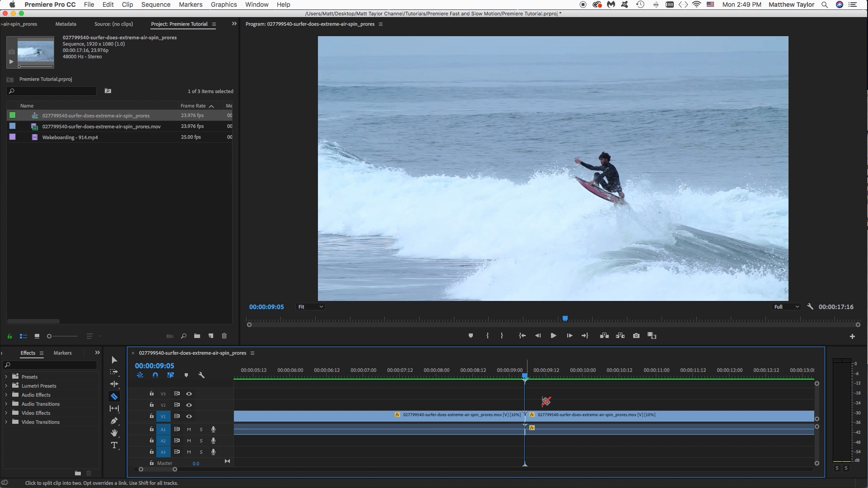Viewport: 868px width, 488px height.
Task: Toggle timeline Snap magnet icon
Action: [x=155, y=375]
